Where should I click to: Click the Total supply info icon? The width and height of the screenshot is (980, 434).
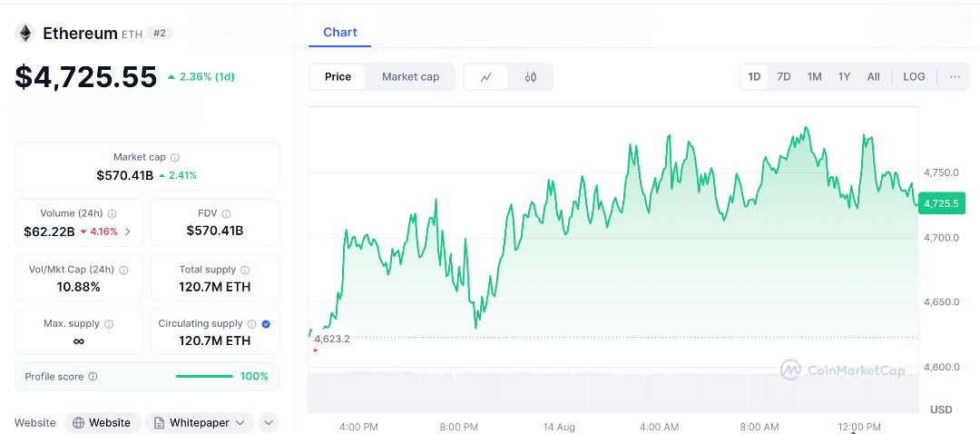click(245, 271)
